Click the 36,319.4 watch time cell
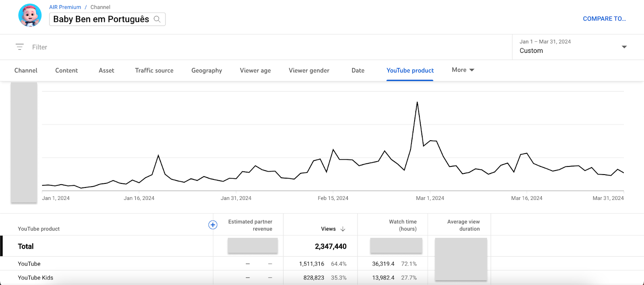This screenshot has width=644, height=285. pyautogui.click(x=383, y=264)
